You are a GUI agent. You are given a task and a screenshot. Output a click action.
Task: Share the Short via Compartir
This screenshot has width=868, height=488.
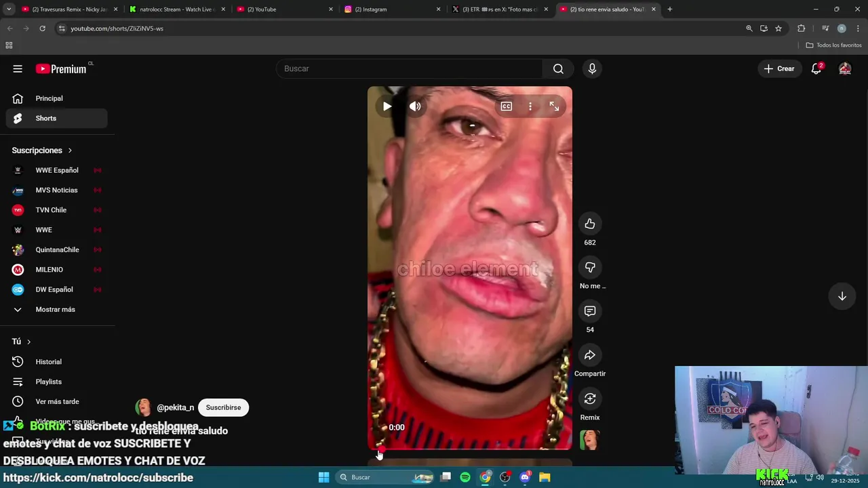coord(590,354)
